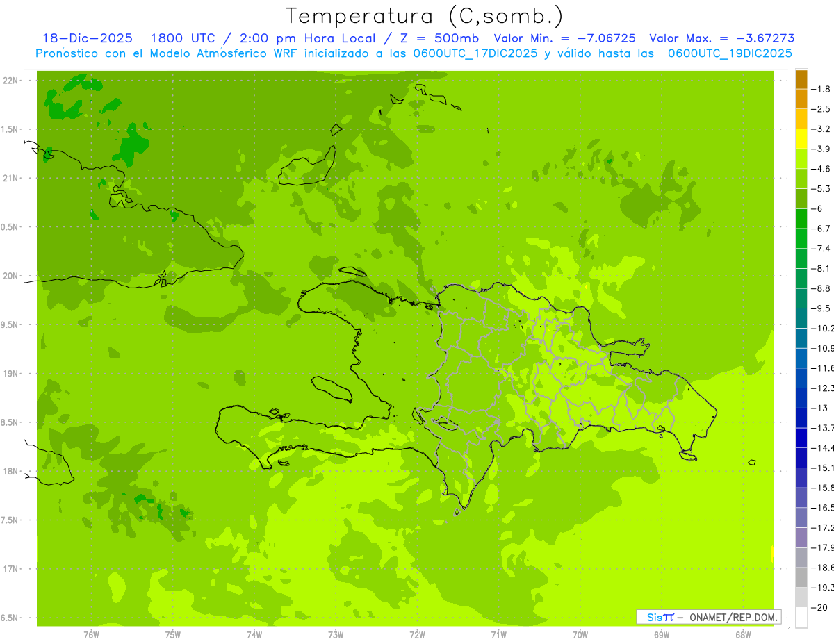Click the '-1.8' colorbar label
The width and height of the screenshot is (834, 644).
(822, 89)
